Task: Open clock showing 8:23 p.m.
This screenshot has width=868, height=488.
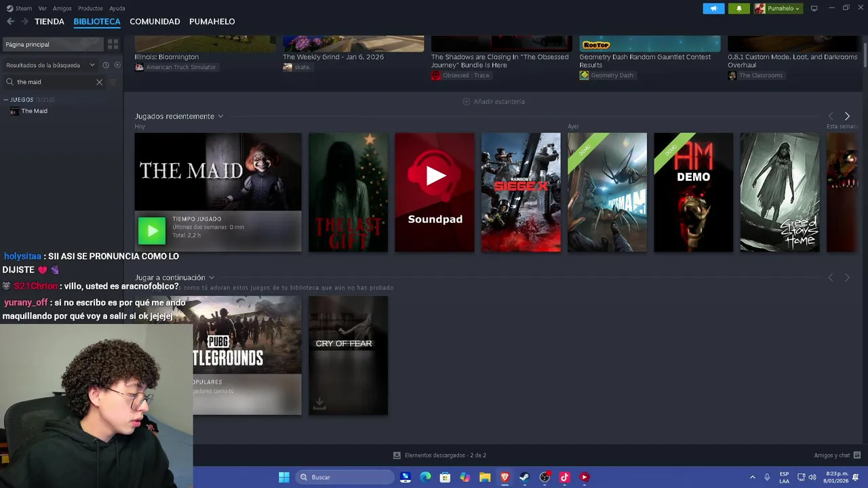Action: tap(836, 477)
